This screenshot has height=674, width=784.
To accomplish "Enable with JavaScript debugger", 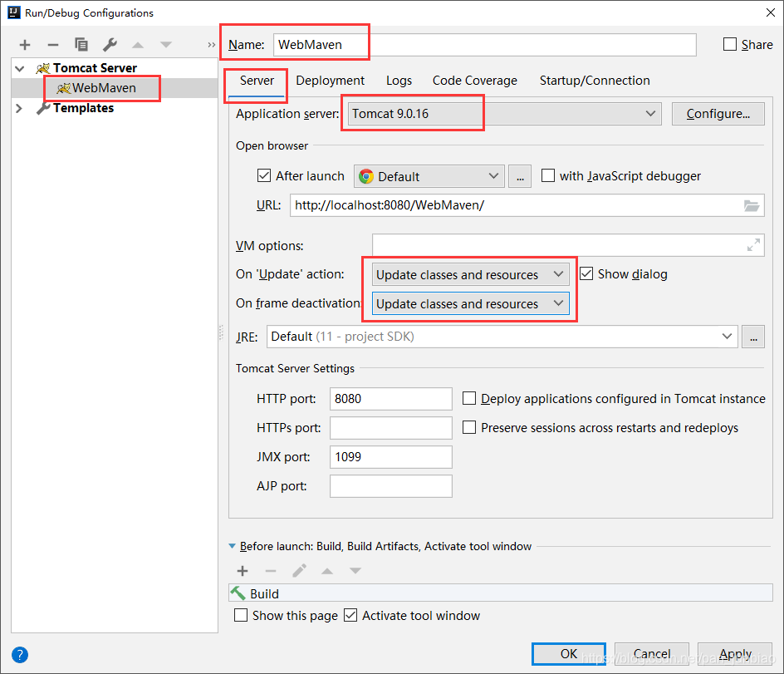I will [548, 175].
